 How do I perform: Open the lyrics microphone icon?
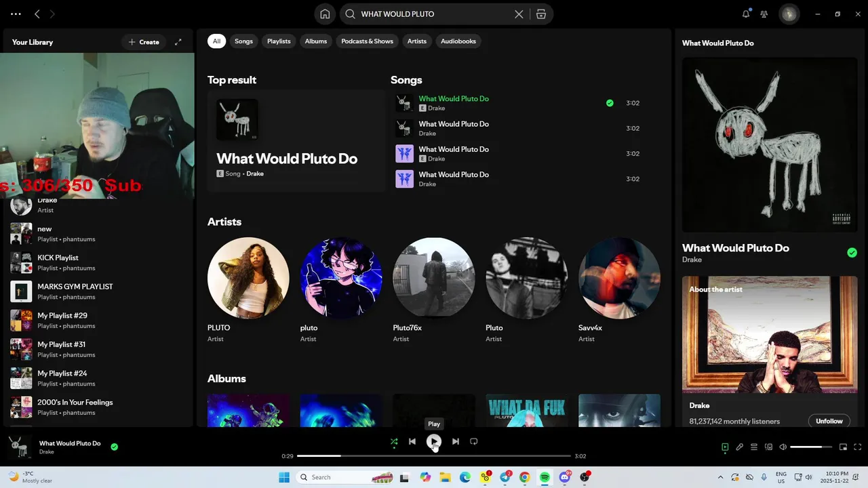point(740,447)
